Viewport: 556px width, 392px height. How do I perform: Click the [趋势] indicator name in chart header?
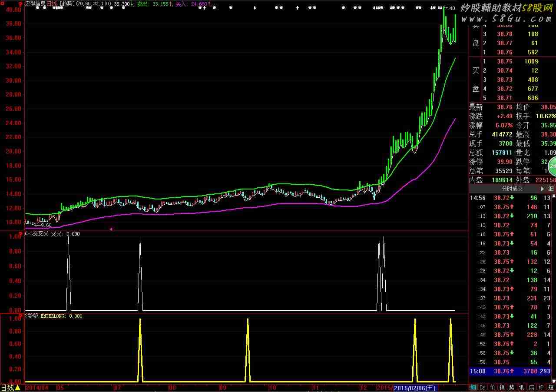click(x=66, y=3)
